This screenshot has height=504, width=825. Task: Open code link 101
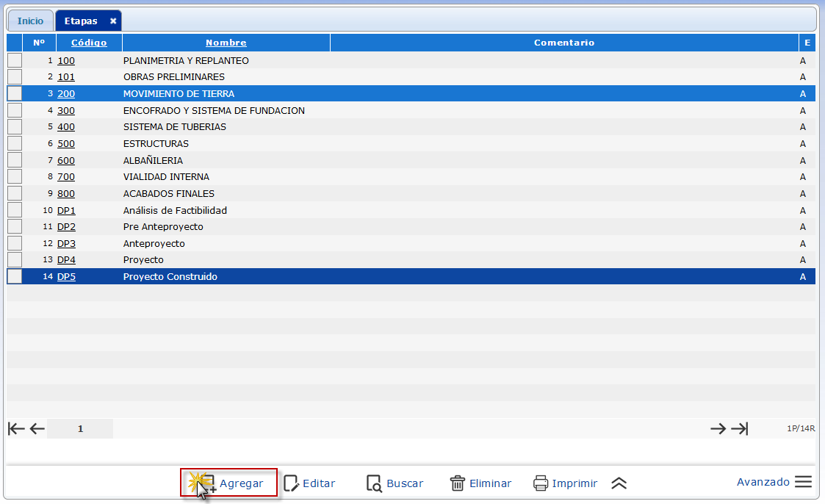(x=66, y=77)
